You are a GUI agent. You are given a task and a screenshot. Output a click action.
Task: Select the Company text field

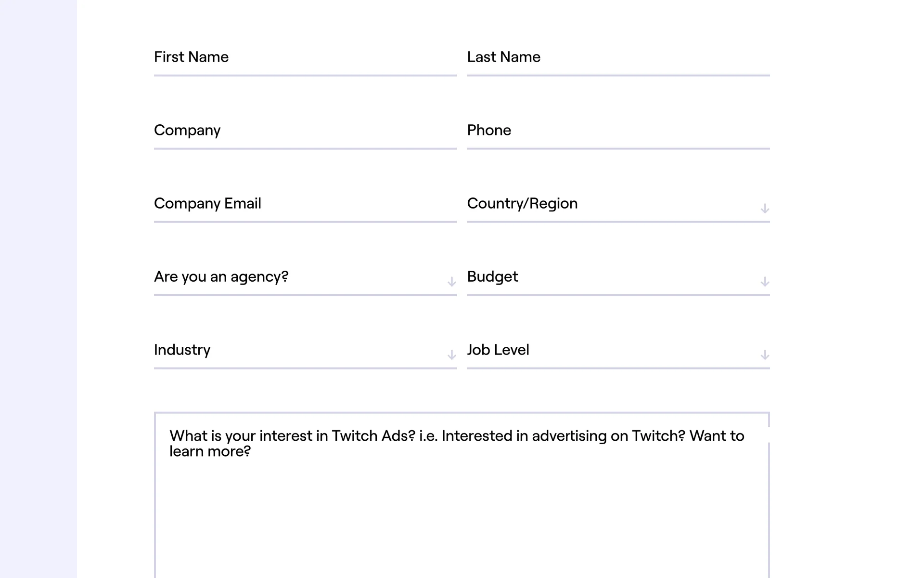(x=305, y=131)
